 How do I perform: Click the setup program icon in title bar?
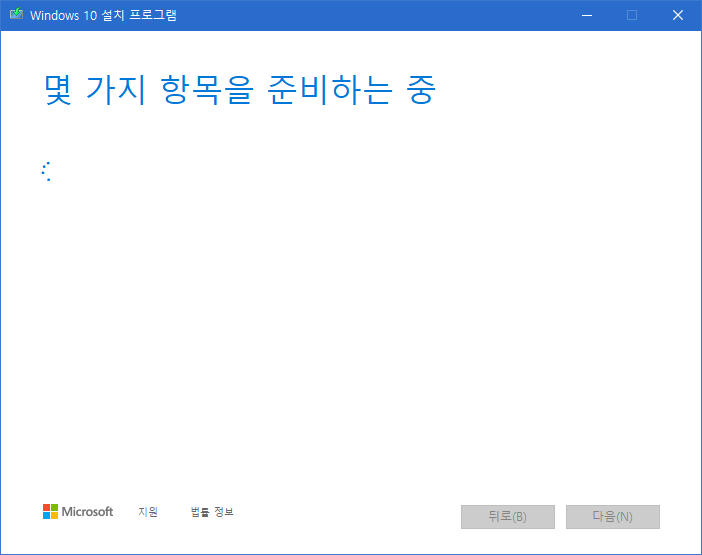(x=16, y=14)
